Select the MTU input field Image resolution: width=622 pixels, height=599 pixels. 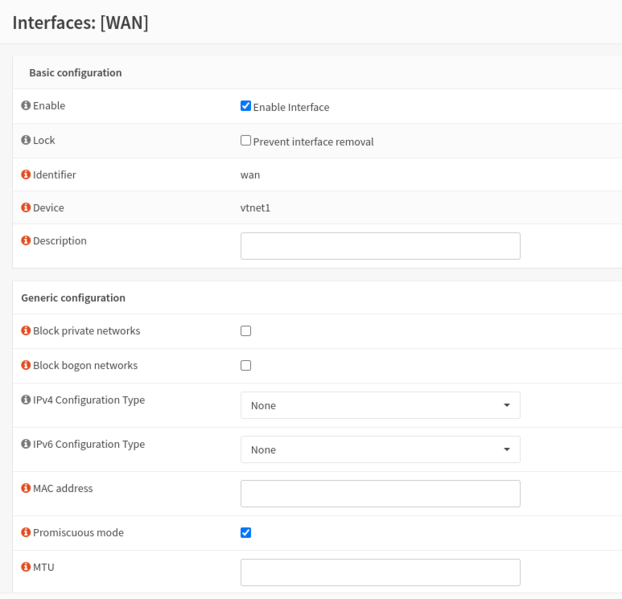coord(380,572)
